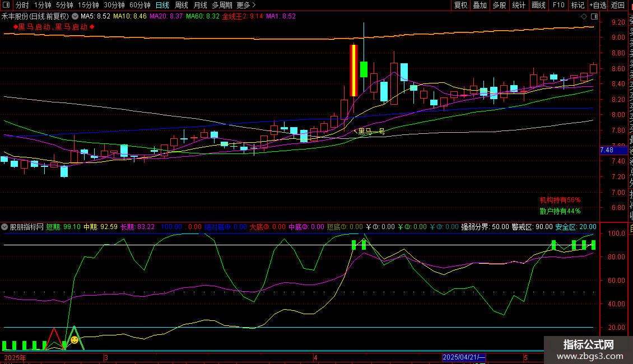Image resolution: width=633 pixels, height=364 pixels.
Task: Select the 2025/04/21 date marker on timeline
Action: [x=464, y=357]
